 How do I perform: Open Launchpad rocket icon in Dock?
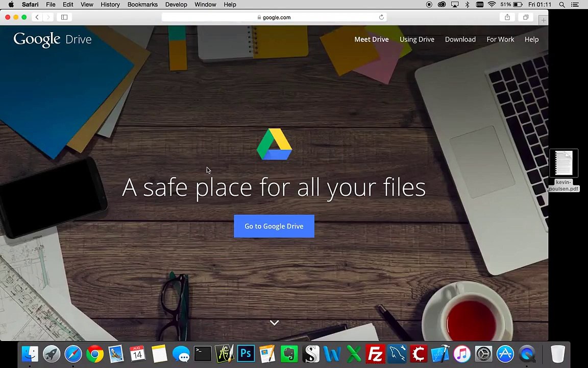(x=52, y=354)
